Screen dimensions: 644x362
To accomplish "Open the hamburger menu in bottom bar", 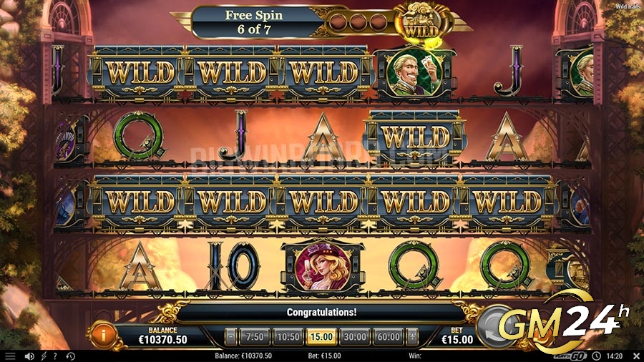I will pyautogui.click(x=10, y=356).
